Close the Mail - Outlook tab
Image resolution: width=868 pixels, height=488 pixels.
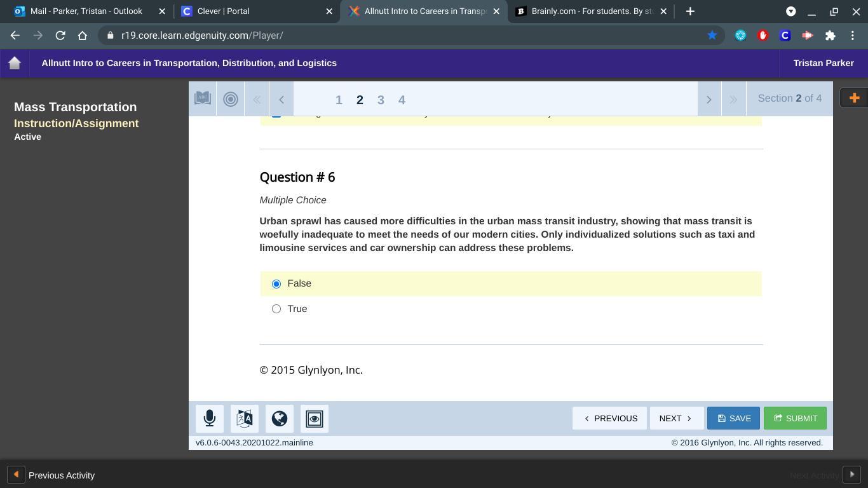coord(161,11)
